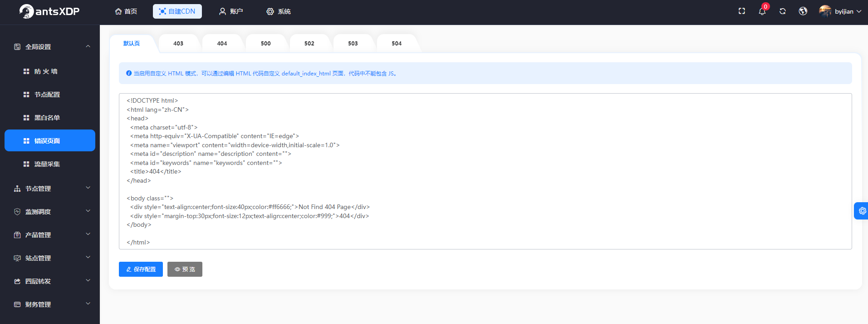The width and height of the screenshot is (868, 324).
Task: Click the byijian user avatar
Action: (x=825, y=11)
